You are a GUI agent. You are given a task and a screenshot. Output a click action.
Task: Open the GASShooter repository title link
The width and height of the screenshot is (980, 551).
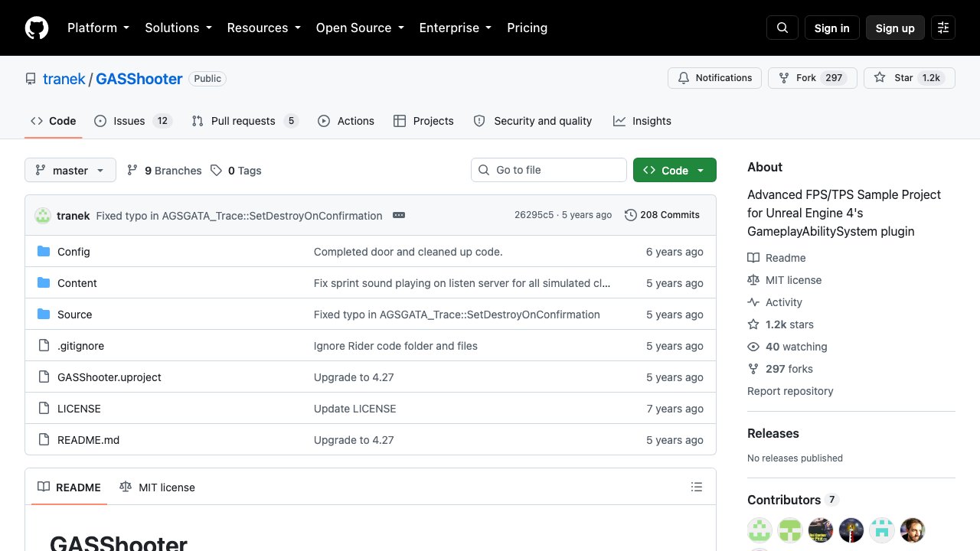click(139, 79)
